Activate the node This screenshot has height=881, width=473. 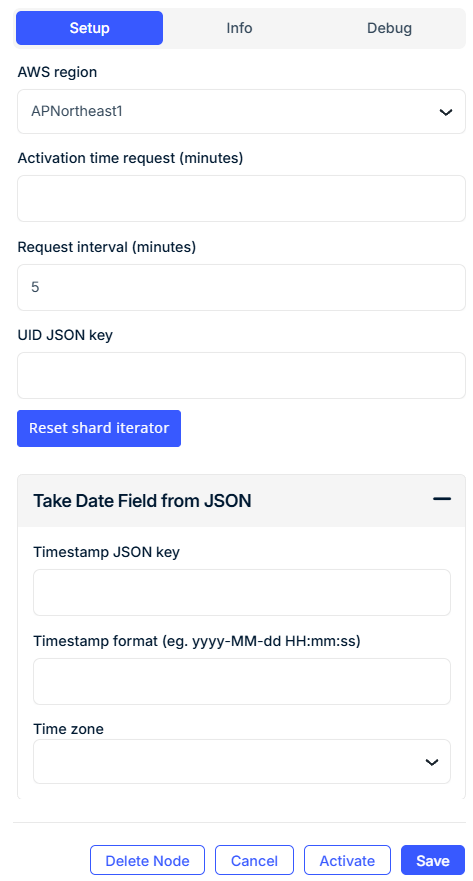[347, 860]
